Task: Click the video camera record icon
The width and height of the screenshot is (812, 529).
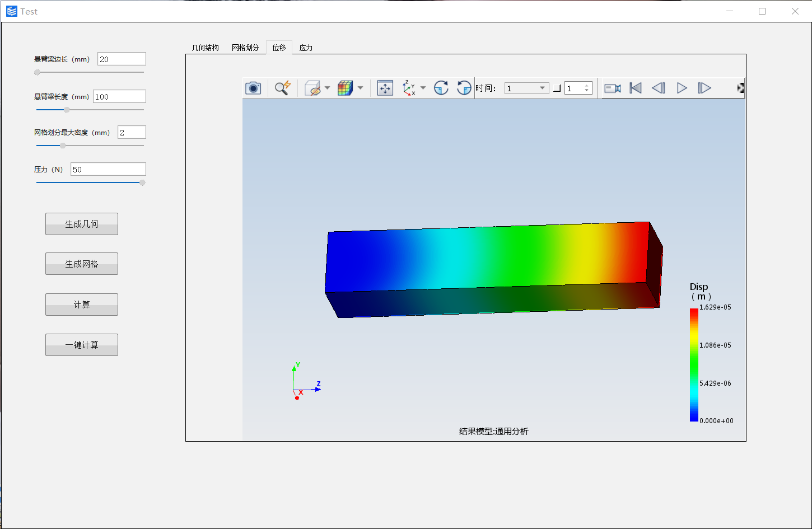Action: (613, 88)
